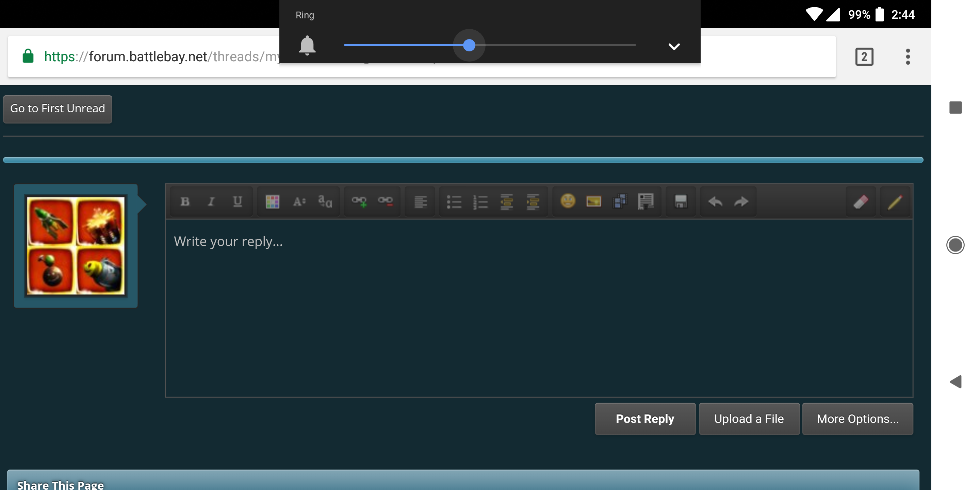Click the bulleted list icon
The width and height of the screenshot is (980, 490).
coord(454,201)
